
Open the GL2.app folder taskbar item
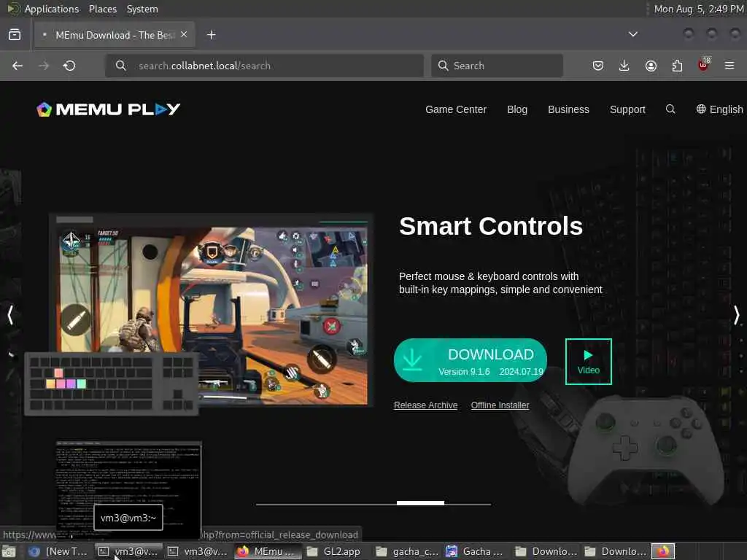(337, 551)
